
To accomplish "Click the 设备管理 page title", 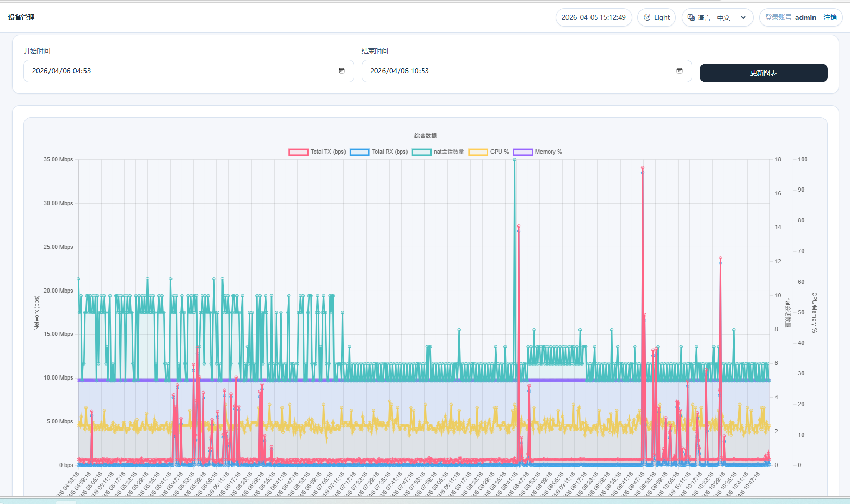I will point(21,17).
